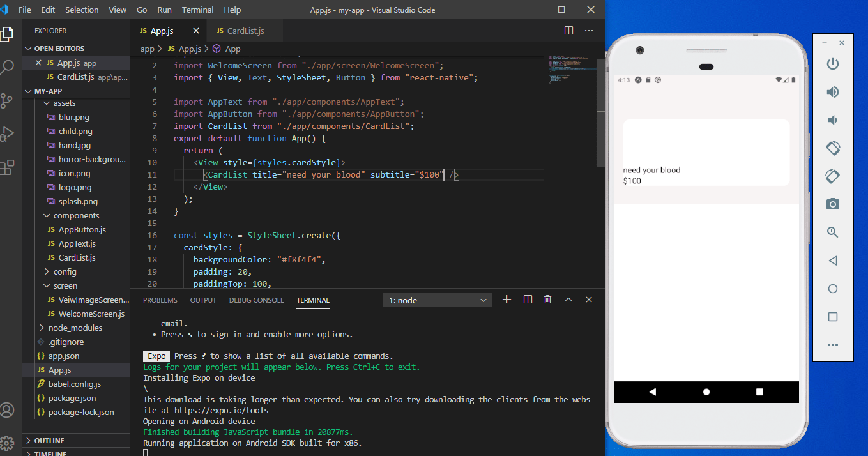This screenshot has width=868, height=456.
Task: Open the Run menu
Action: click(x=164, y=10)
